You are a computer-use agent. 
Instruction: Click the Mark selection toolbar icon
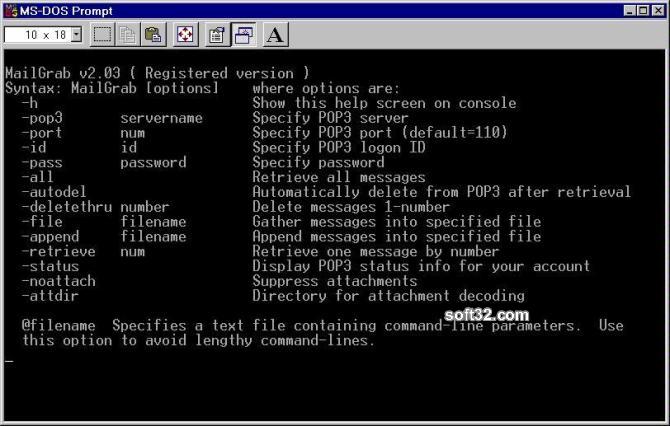[103, 35]
